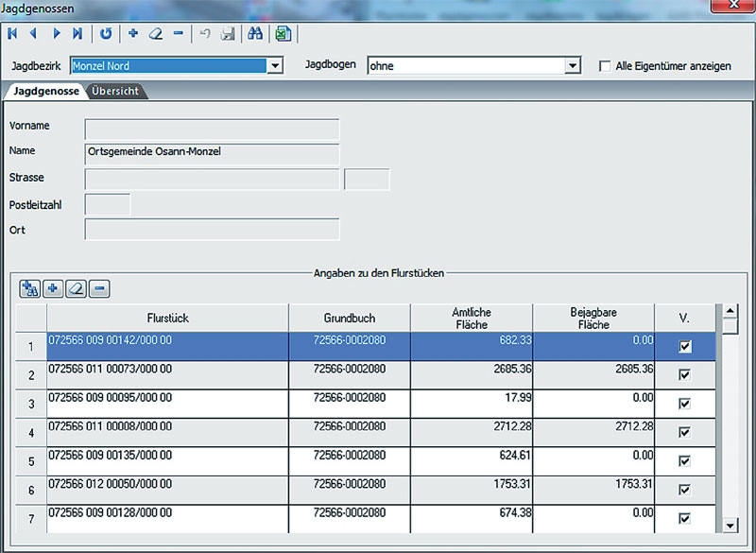Click the Grundbuch cell in row 3
Image resolution: width=756 pixels, height=553 pixels.
(350, 404)
